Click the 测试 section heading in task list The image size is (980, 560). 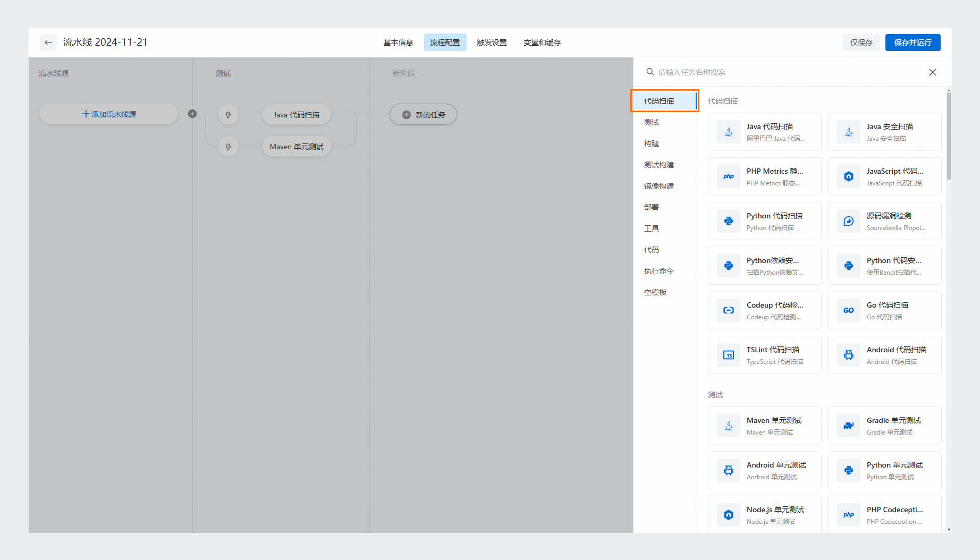tap(715, 395)
